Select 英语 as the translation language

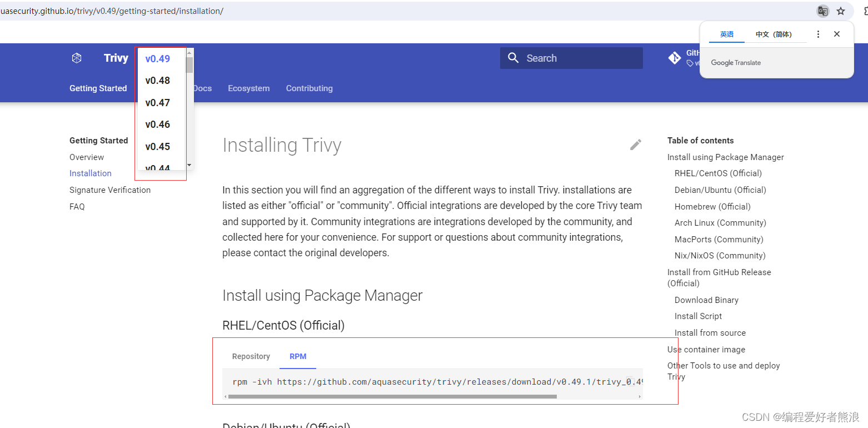pos(726,34)
